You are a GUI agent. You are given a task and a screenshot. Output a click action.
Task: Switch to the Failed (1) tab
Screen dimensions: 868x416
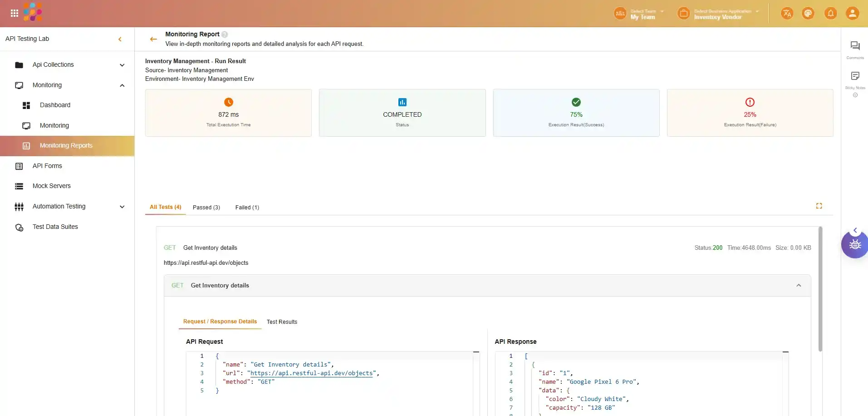pos(247,208)
